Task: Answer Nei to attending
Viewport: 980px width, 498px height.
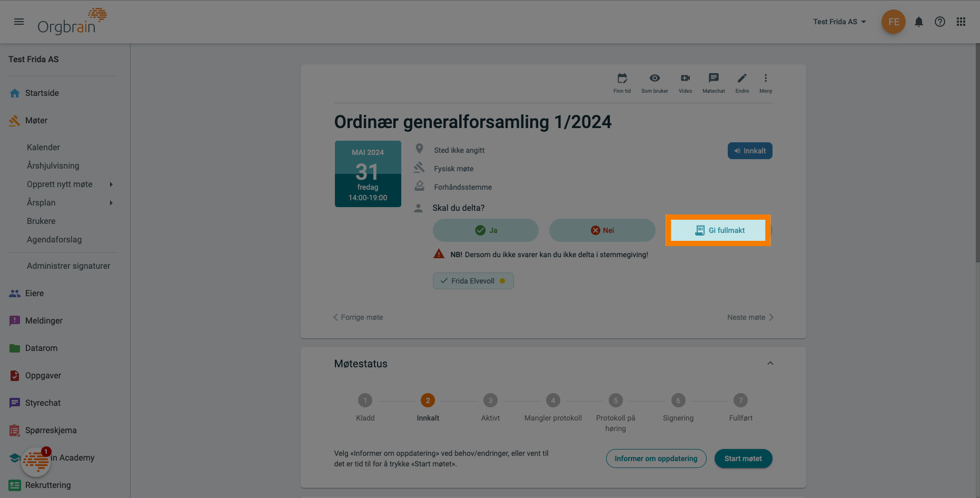Action: [x=602, y=230]
